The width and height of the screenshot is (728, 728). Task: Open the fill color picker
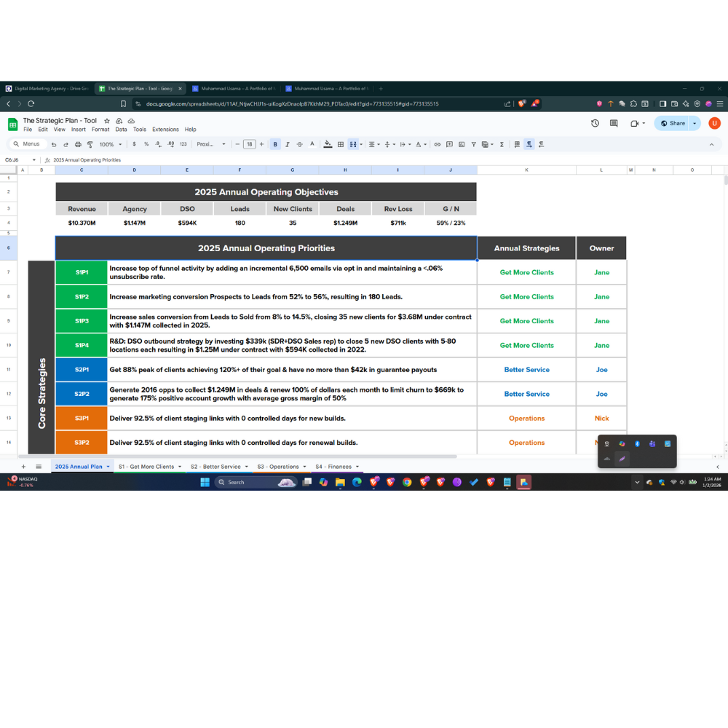coord(328,144)
